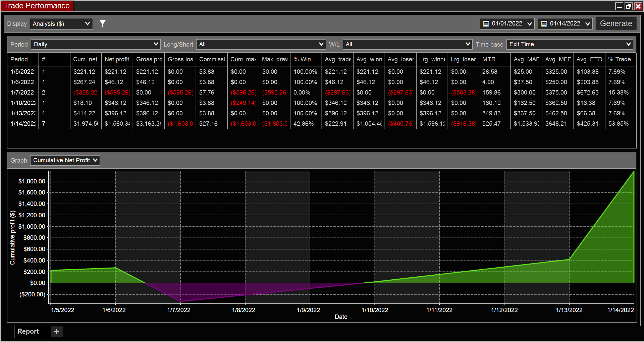Open the start date calendar icon
The width and height of the screenshot is (644, 342).
point(486,24)
